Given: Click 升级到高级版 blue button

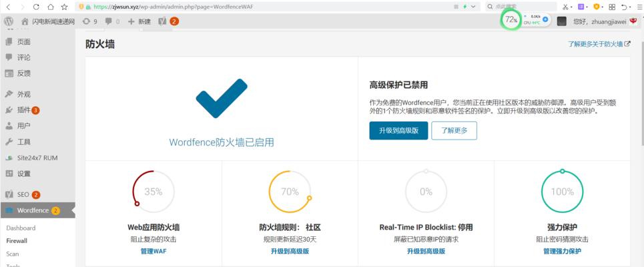Looking at the screenshot, I should [398, 131].
